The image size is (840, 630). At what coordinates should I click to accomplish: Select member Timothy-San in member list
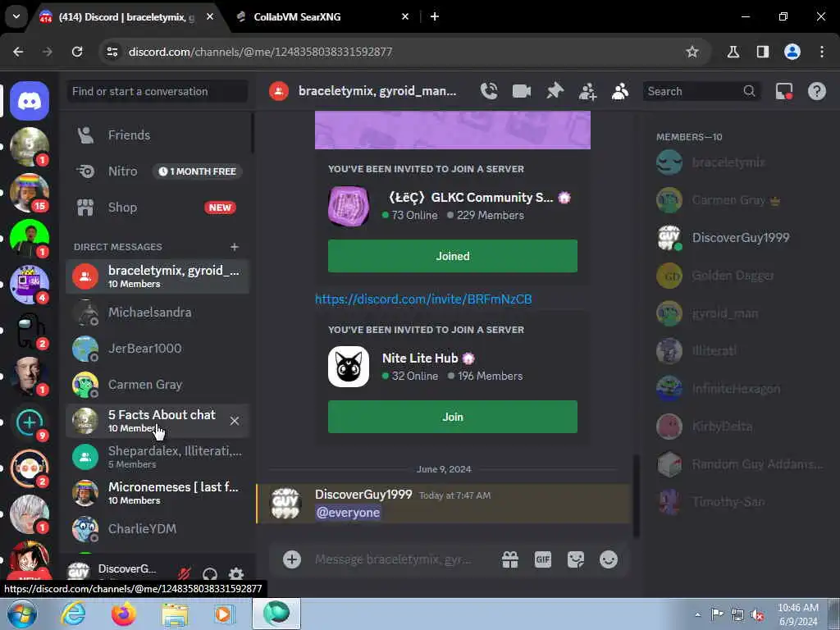[x=742, y=502]
